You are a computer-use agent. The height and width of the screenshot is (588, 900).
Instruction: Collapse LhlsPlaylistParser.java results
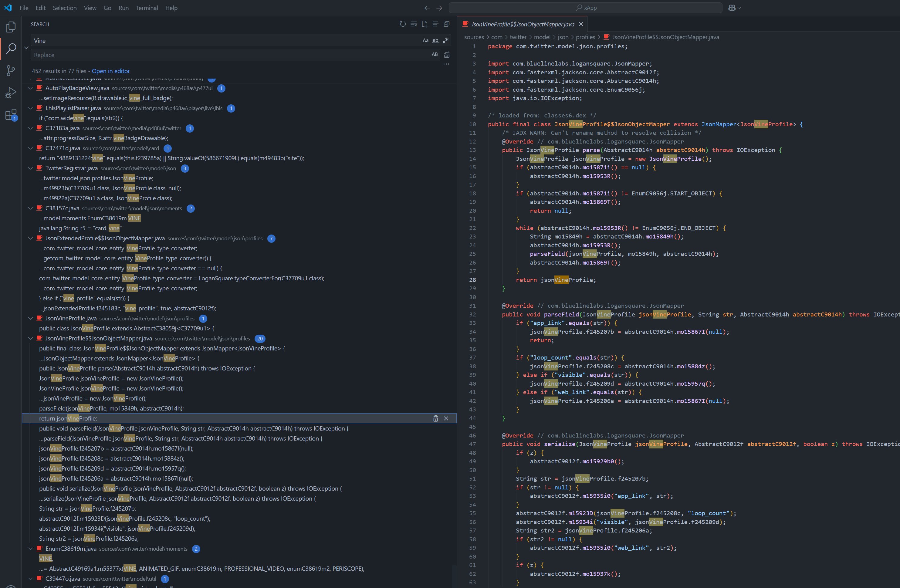(30, 108)
